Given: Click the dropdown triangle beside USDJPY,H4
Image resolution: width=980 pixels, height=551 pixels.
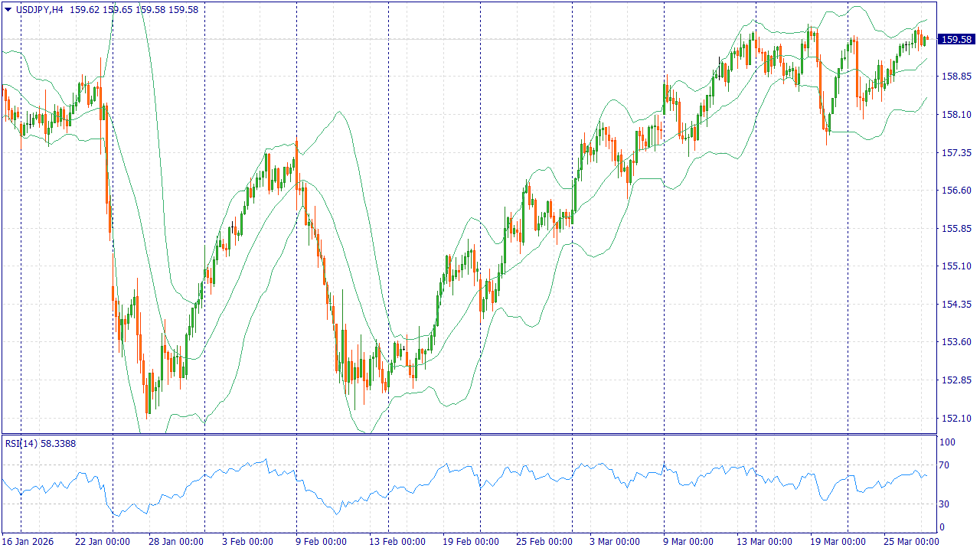Looking at the screenshot, I should coord(8,10).
